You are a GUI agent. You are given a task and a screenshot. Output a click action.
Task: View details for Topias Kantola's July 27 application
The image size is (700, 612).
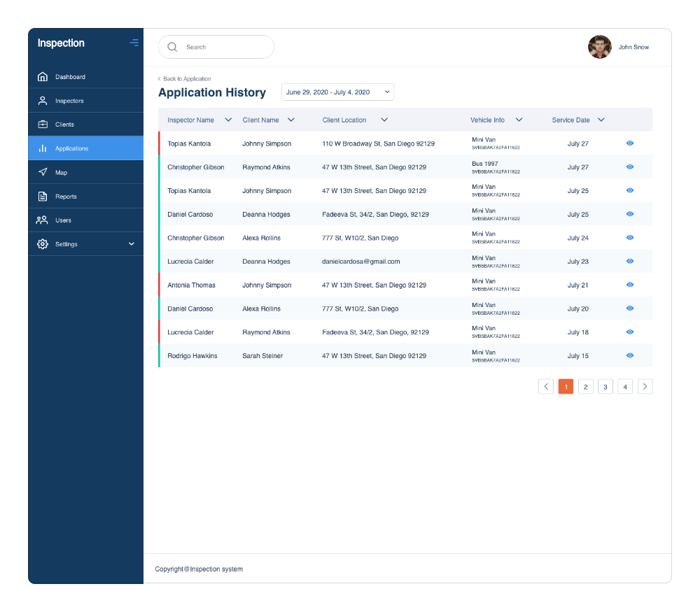point(629,143)
